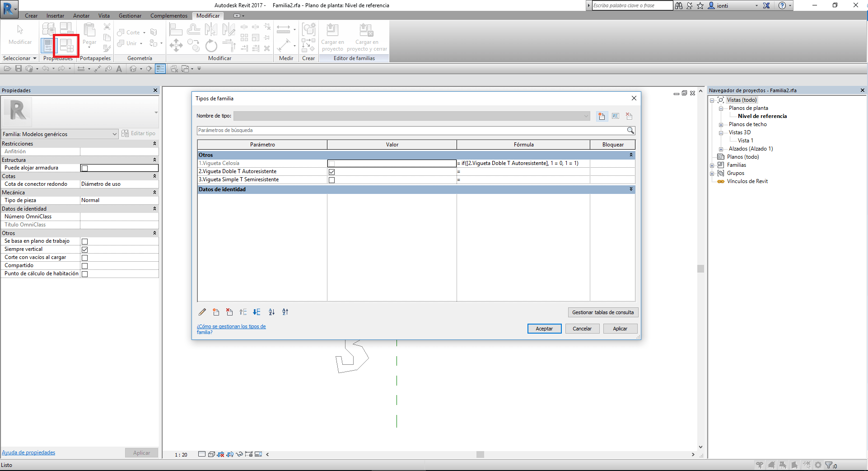The height and width of the screenshot is (471, 868).
Task: Uncheck 2.Vigueta Doble T Autoresistente checkbox
Action: [331, 172]
